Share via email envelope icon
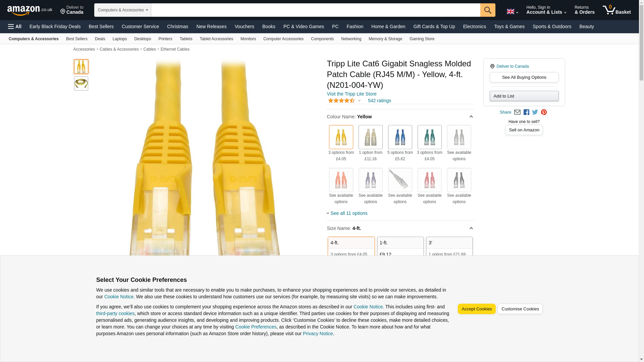The image size is (644, 362). tap(517, 112)
